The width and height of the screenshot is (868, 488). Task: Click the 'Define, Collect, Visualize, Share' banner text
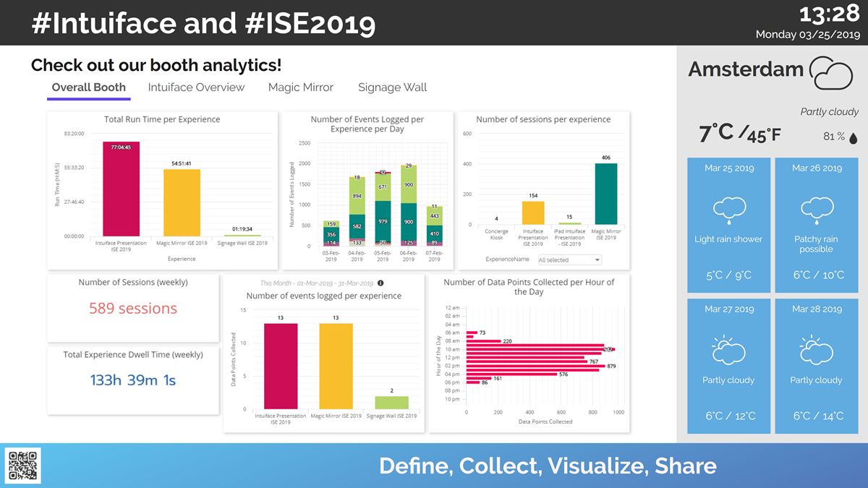(548, 466)
